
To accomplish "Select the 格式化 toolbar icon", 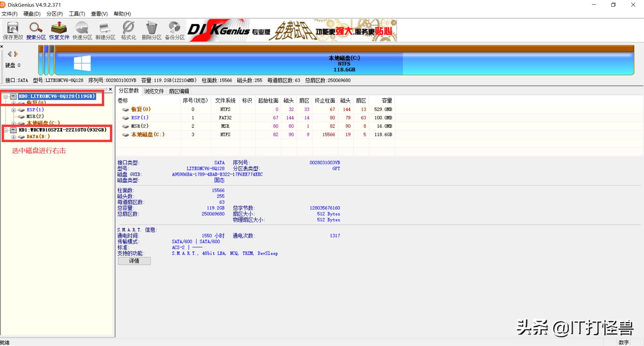I will point(128,30).
